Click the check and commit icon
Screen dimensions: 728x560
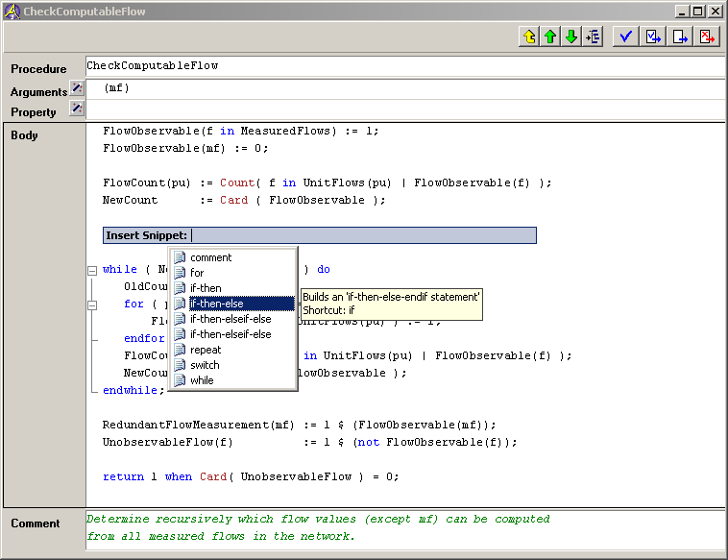(x=653, y=37)
